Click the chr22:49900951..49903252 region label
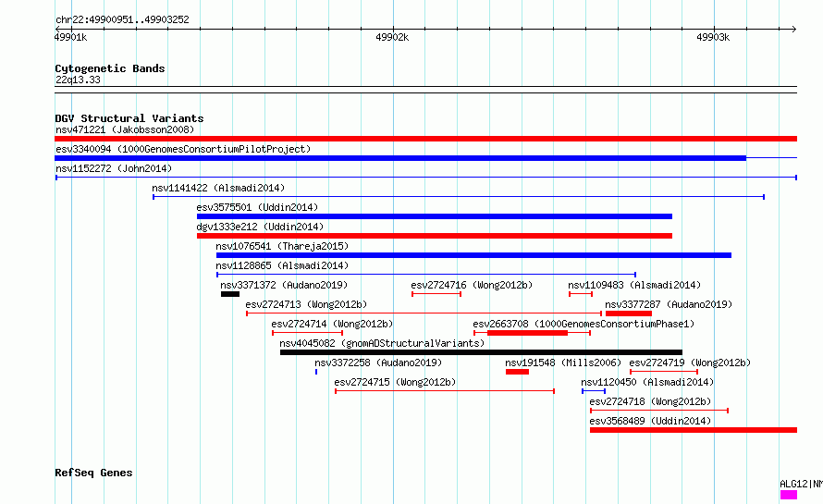This screenshot has height=504, width=823. 122,19
